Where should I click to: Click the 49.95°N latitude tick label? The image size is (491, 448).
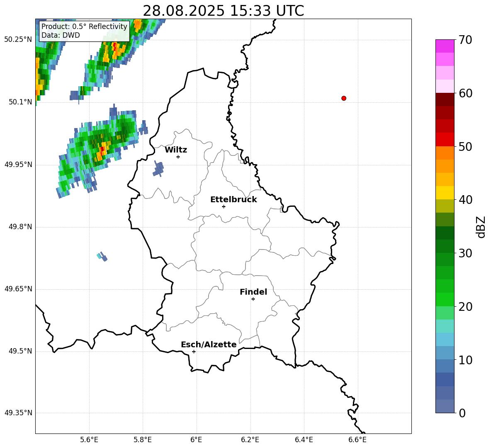click(18, 165)
